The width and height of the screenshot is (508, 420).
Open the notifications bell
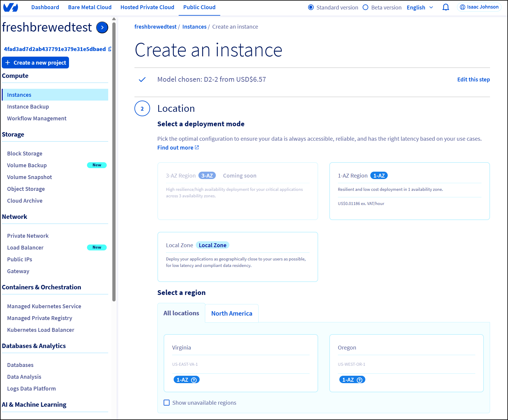pos(445,7)
